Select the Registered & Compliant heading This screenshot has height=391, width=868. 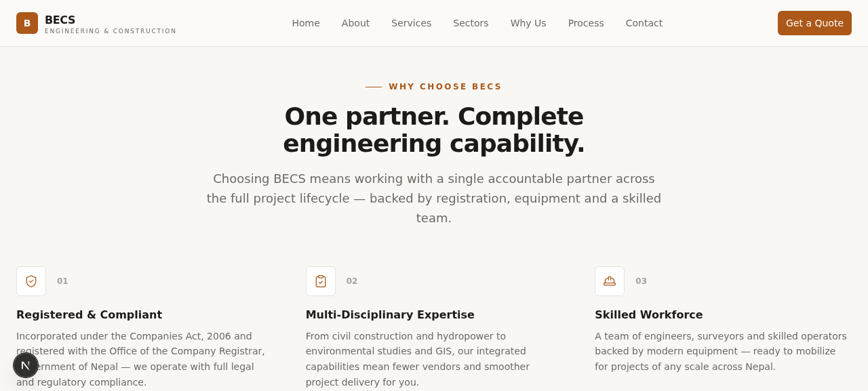(x=89, y=314)
